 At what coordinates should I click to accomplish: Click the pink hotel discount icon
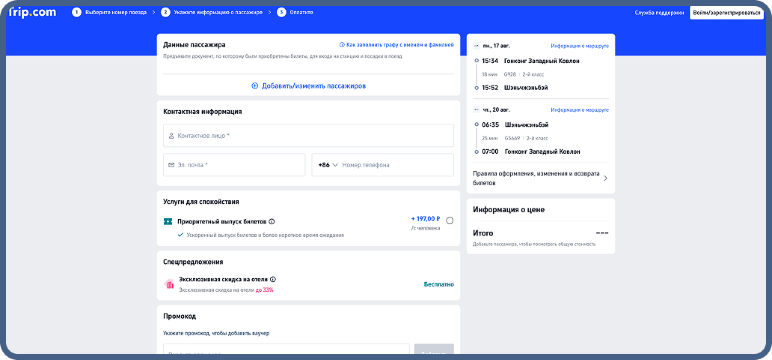pos(169,284)
